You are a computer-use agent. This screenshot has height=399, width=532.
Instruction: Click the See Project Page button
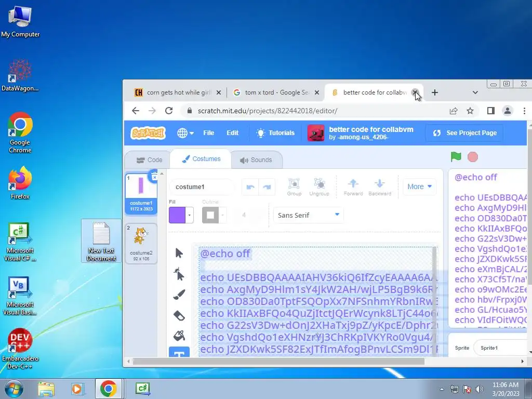click(464, 133)
